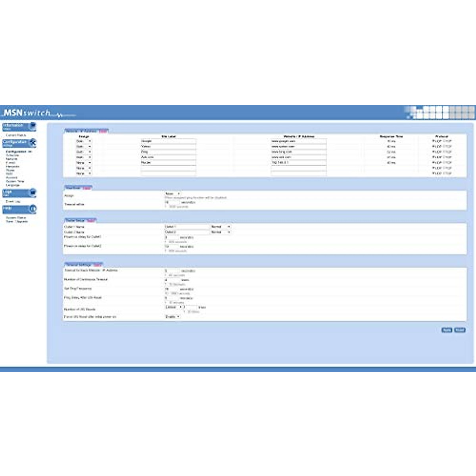The height and width of the screenshot is (476, 476).
Task: Click the Configuration tools icon
Action: (x=33, y=143)
